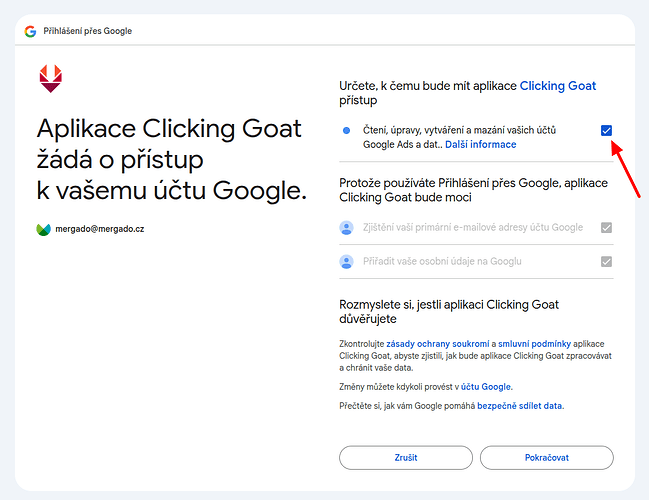This screenshot has height=500, width=649.
Task: Click the Zrušit button
Action: 406,458
